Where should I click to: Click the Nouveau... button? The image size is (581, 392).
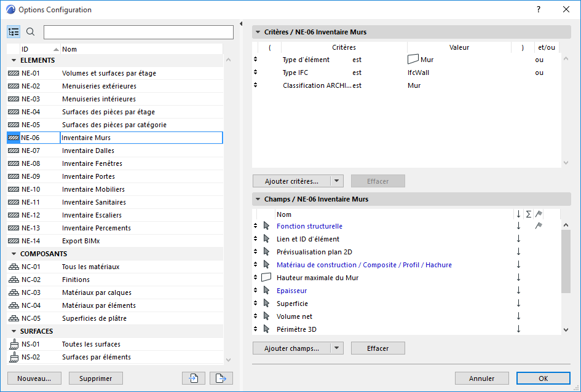point(34,378)
